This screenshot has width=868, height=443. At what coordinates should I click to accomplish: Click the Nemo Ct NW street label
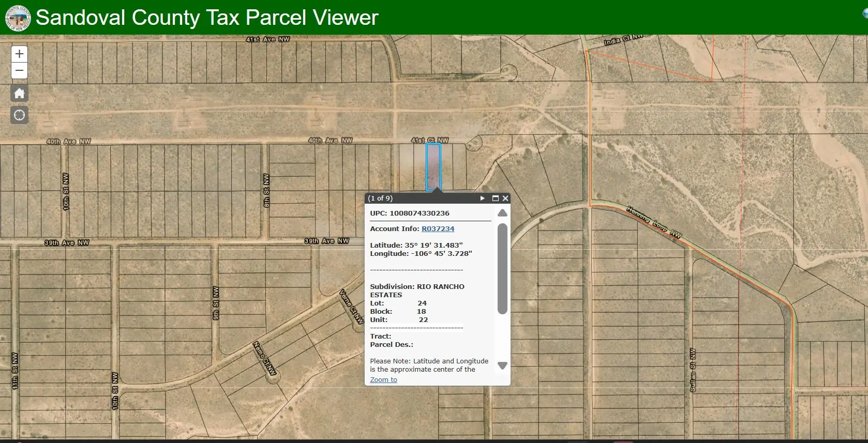coord(264,358)
